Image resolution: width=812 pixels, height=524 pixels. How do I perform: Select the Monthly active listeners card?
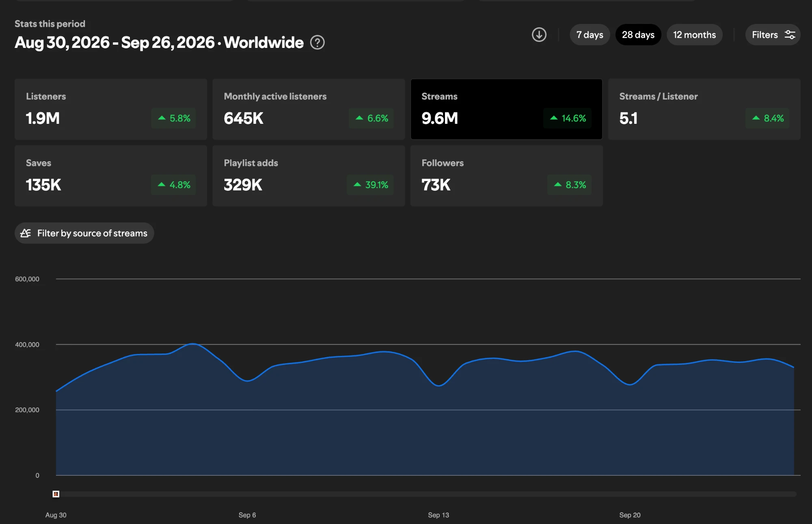point(309,109)
